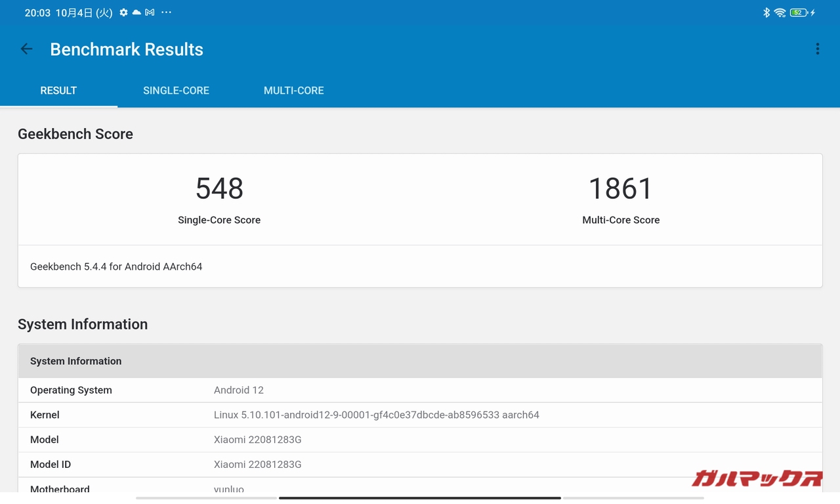Tap the settings gear status icon
Viewport: 840px width, 504px height.
(123, 12)
